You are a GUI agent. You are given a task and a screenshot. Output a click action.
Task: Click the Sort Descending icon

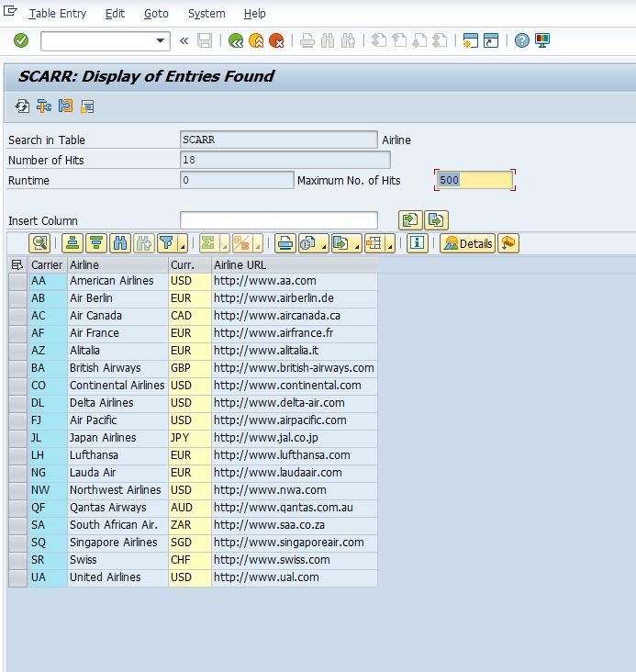tap(96, 243)
